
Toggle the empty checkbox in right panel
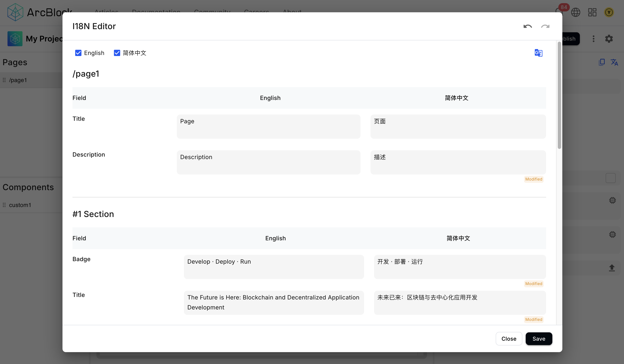610,178
